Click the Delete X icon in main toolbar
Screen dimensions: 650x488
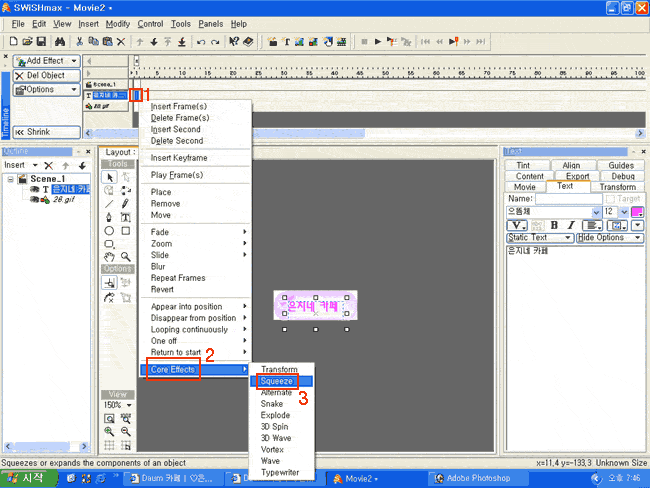point(121,41)
